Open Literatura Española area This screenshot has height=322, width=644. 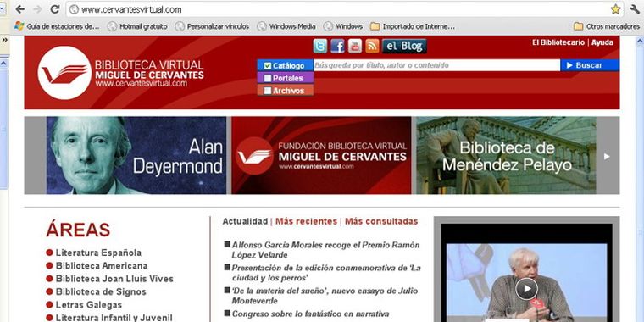[x=98, y=253]
